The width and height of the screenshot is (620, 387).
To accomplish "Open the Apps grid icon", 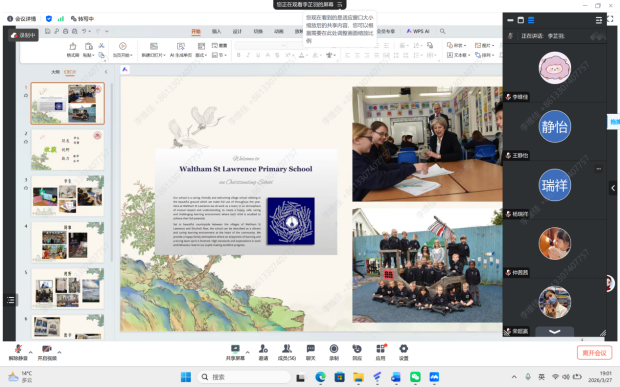I will pos(380,352).
